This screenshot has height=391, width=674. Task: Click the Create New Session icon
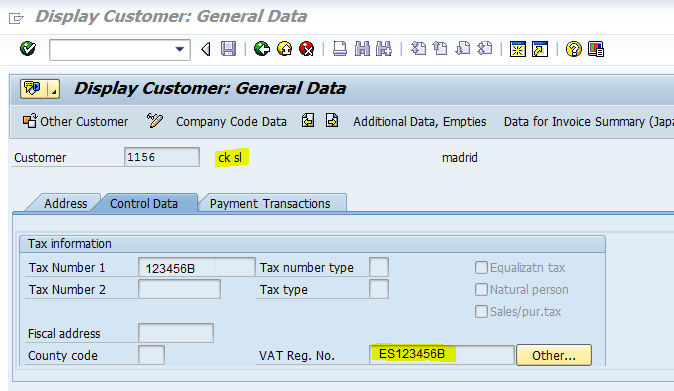click(x=518, y=49)
